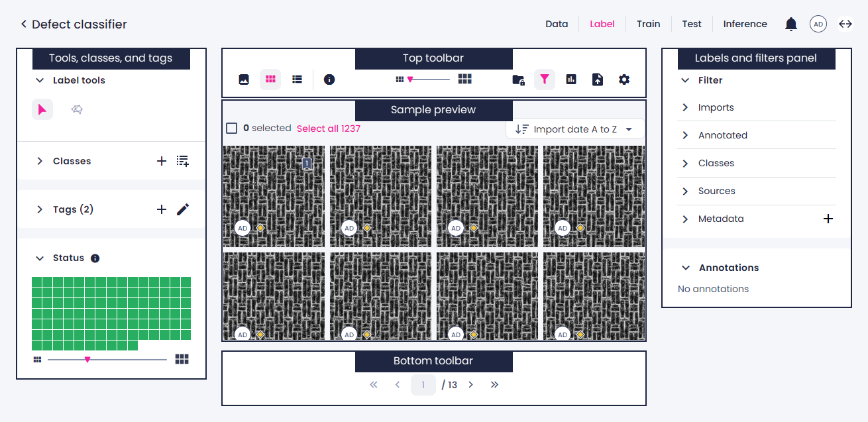This screenshot has width=868, height=422.
Task: Click the Defect classifier title
Action: click(x=80, y=25)
